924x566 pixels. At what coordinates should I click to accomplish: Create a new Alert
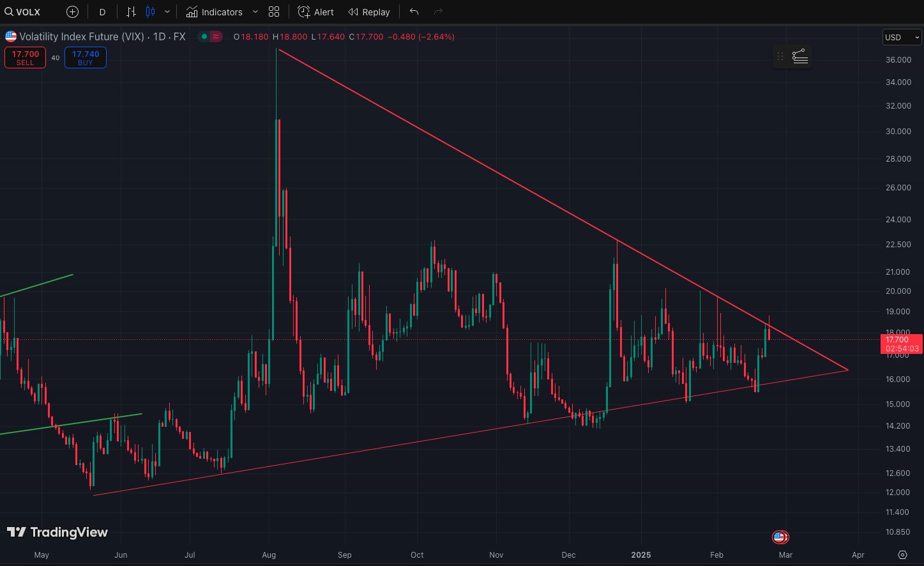316,12
